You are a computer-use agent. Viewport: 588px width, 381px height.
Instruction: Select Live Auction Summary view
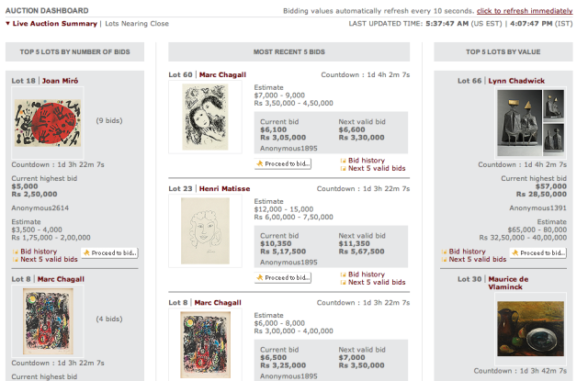[55, 22]
